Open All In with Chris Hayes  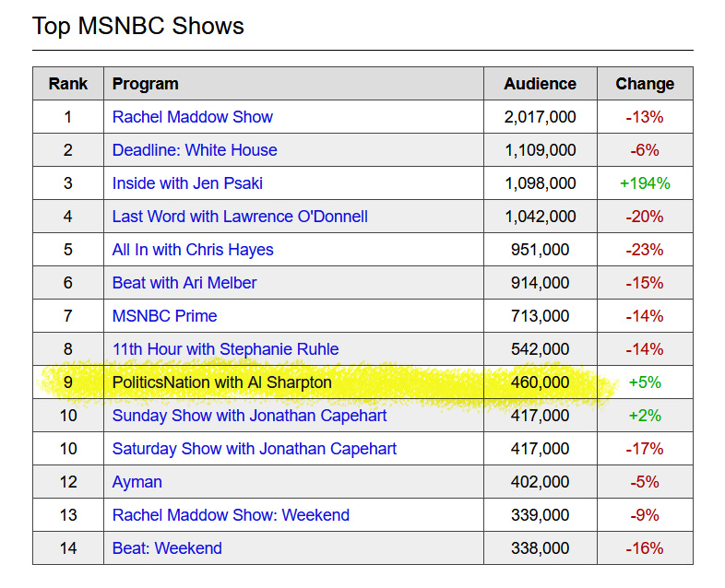[x=193, y=250]
